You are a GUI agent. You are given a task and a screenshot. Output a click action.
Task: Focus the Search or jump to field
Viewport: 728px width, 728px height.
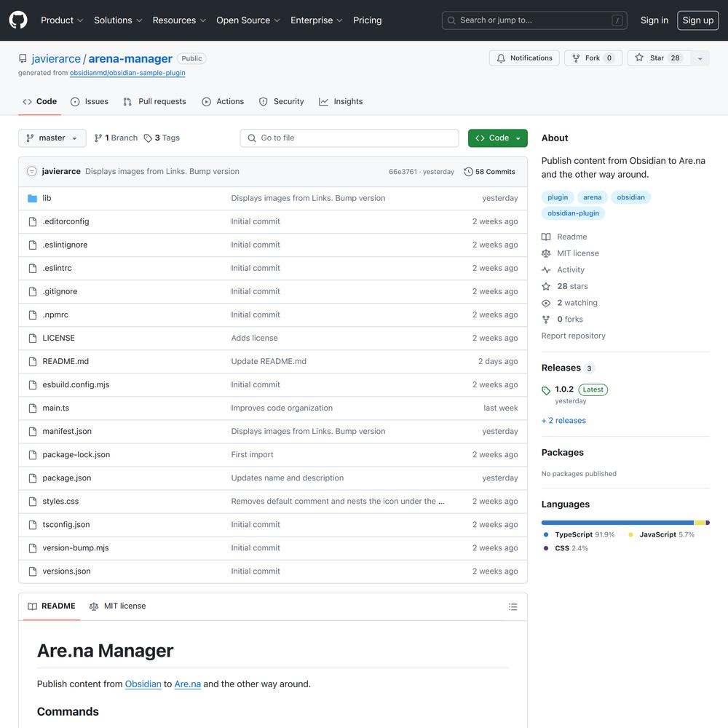point(534,20)
